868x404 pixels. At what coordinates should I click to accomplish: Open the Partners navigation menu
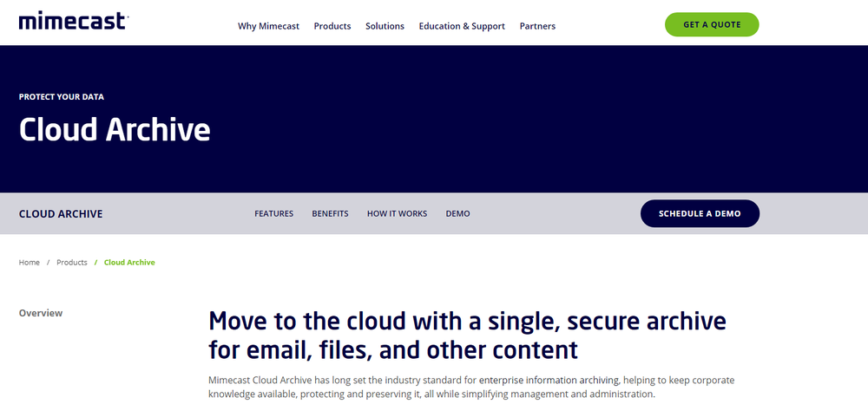(537, 26)
